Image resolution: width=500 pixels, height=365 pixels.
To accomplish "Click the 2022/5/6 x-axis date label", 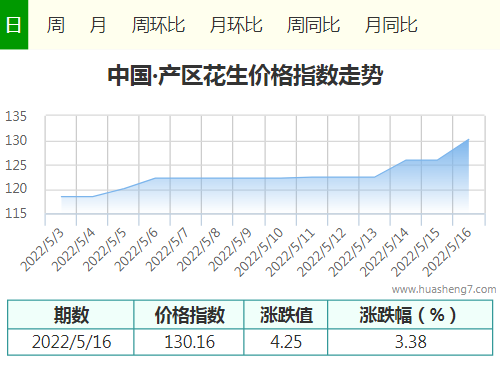I will pyautogui.click(x=136, y=250).
